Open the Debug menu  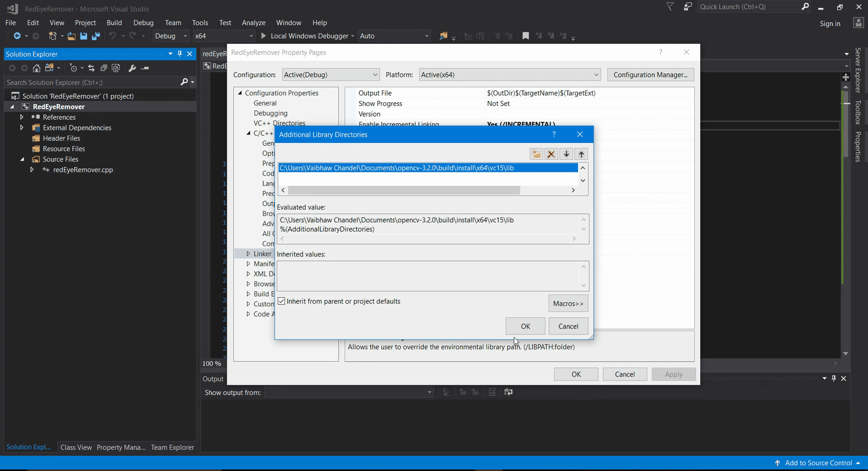click(x=143, y=23)
